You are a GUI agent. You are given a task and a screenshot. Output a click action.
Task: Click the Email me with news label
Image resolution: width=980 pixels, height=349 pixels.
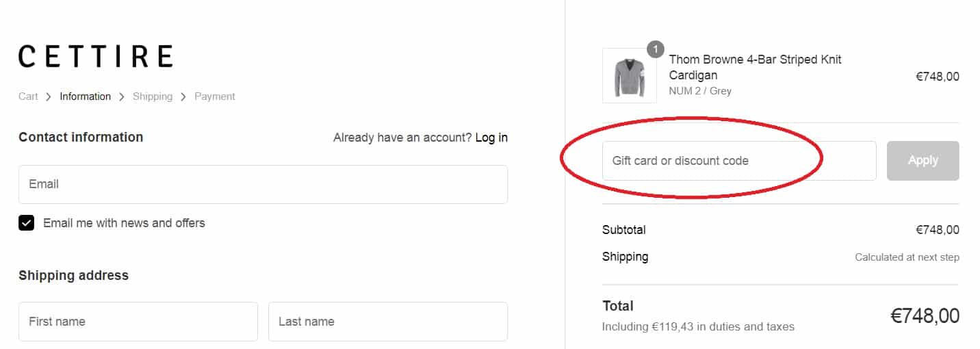click(124, 223)
